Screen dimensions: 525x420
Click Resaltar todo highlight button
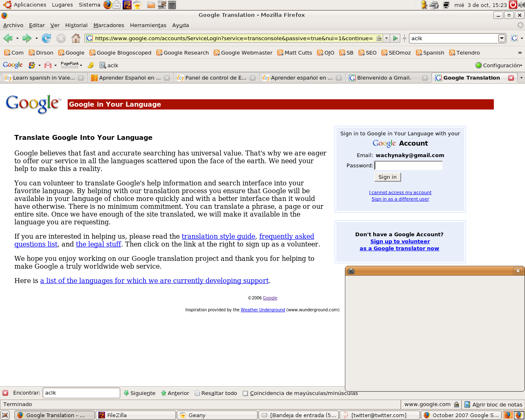(216, 393)
